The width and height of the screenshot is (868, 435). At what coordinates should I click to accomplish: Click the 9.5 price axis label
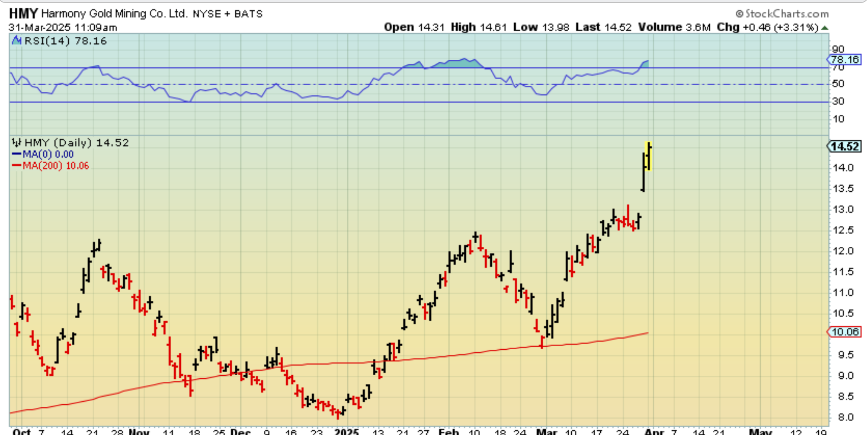[846, 355]
